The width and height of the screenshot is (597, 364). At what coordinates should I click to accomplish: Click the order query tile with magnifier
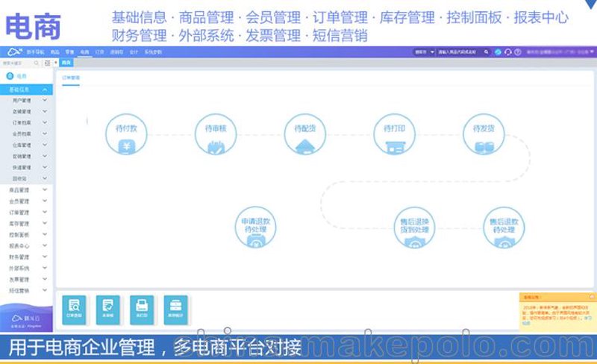coord(74,310)
